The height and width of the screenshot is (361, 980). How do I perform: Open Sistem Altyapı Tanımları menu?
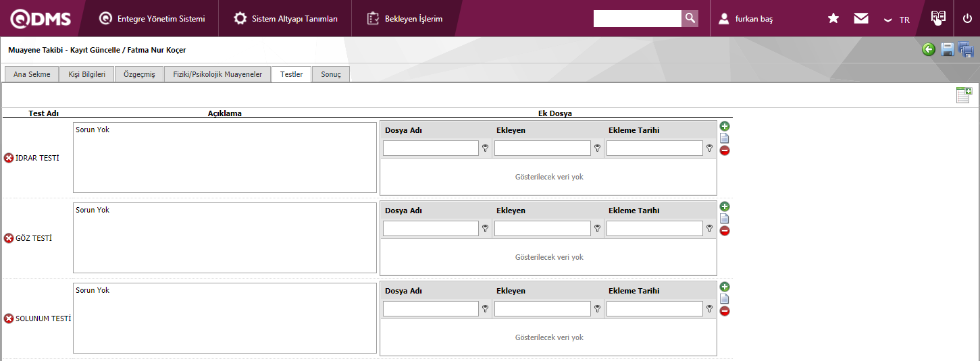[x=286, y=19]
